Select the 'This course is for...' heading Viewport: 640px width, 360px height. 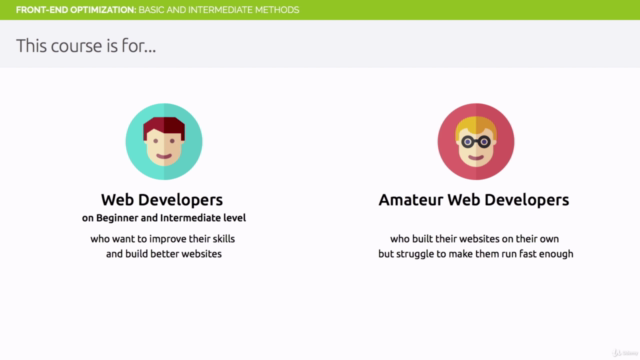point(86,45)
